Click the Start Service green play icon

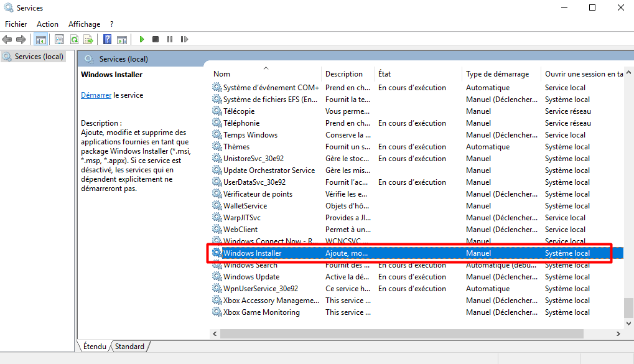142,39
